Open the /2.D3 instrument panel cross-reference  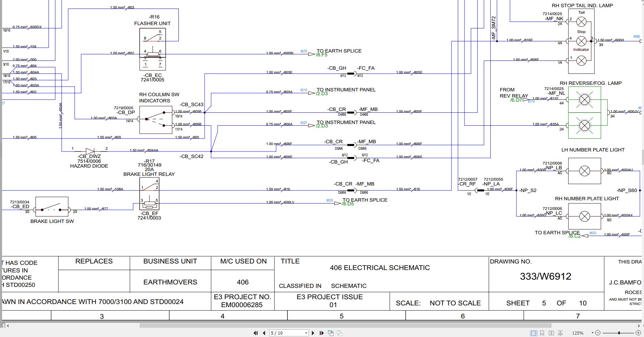[321, 93]
